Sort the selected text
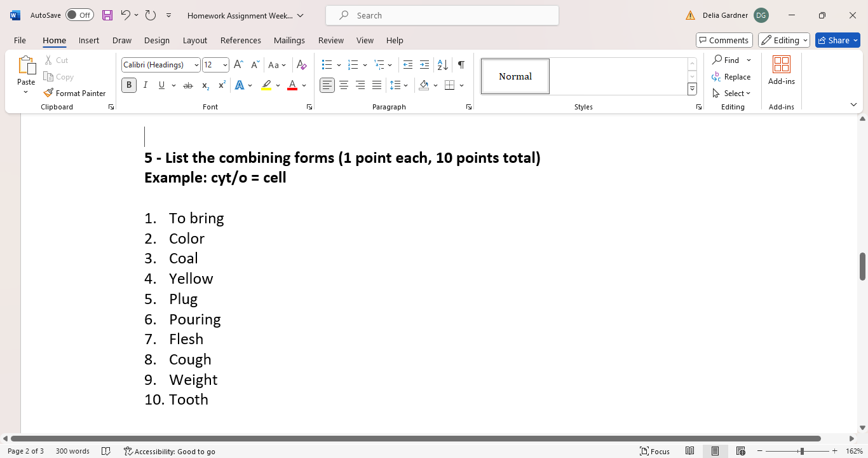 click(443, 65)
